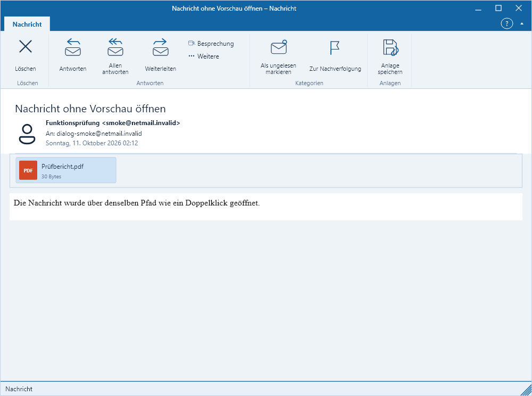Maximize the message window

(498, 8)
